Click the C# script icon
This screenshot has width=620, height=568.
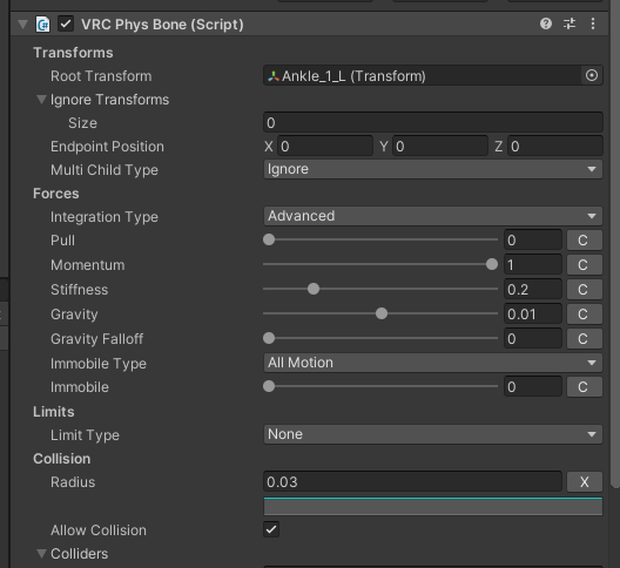tap(43, 25)
